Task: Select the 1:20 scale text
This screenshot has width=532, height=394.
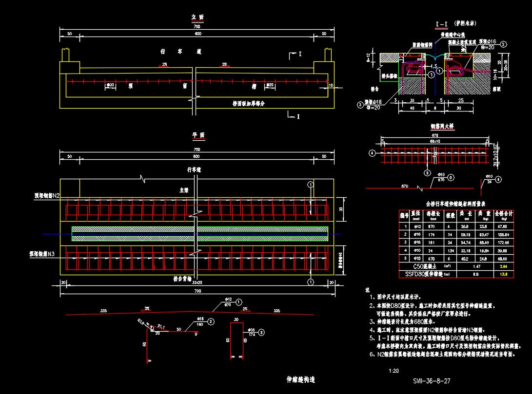Action: [394, 371]
